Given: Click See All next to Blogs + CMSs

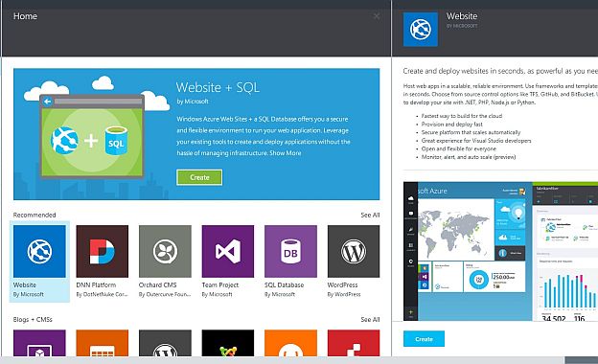Looking at the screenshot, I should 370,319.
